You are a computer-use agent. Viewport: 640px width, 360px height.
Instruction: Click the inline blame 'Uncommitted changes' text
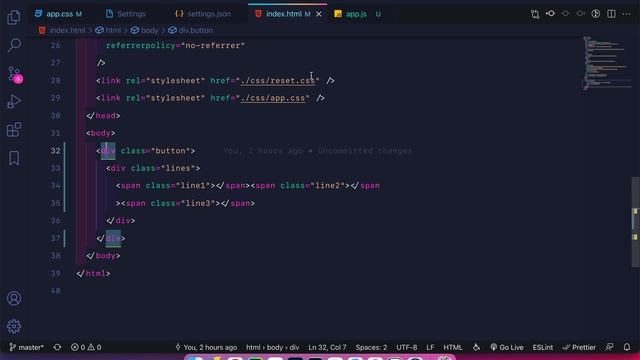(364, 151)
